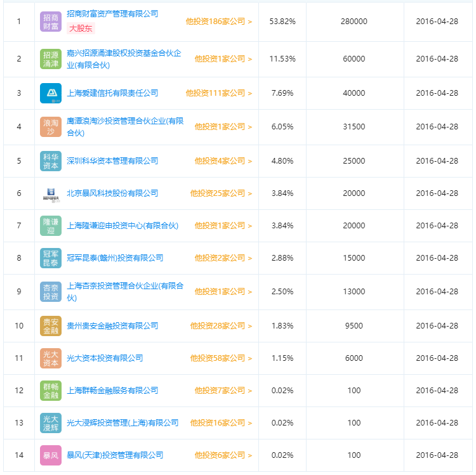This screenshot has width=476, height=475.
Task: Select the 4.80% shareholding cell
Action: point(282,161)
